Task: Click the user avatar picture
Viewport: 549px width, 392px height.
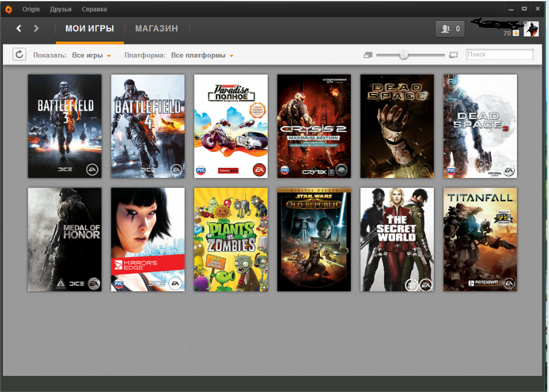Action: 531,28
